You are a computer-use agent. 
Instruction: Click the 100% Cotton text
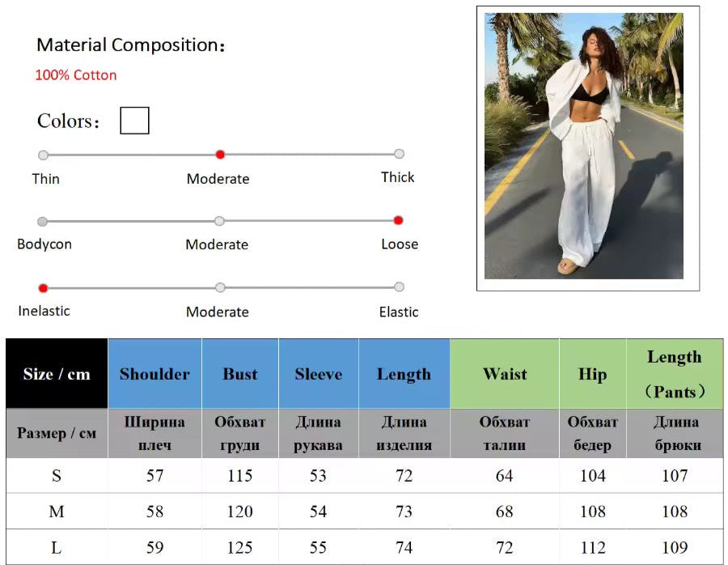(x=76, y=74)
